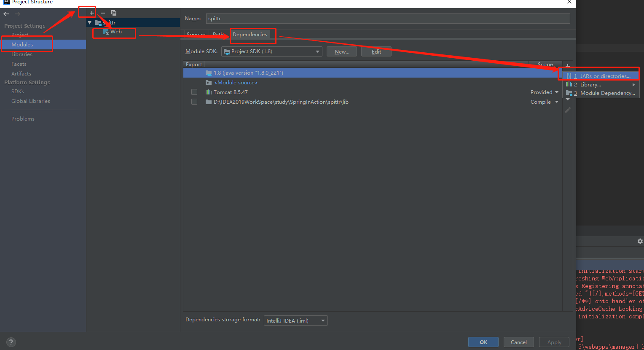Select Libraries in Project Settings
Viewport: 644px width, 350px height.
[22, 54]
